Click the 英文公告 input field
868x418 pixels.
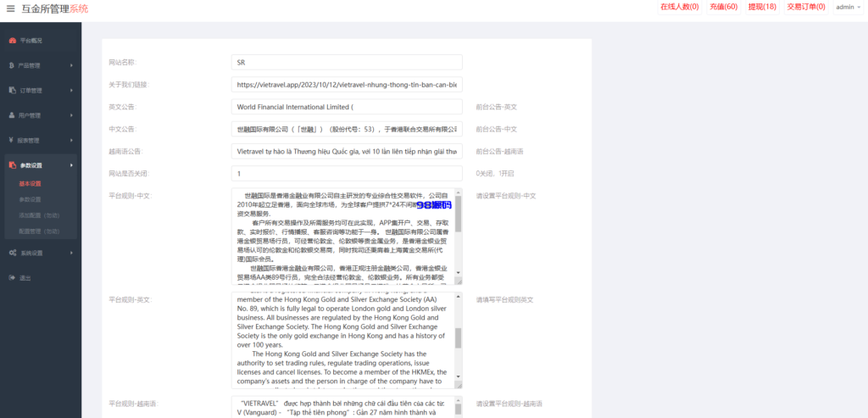tap(347, 107)
